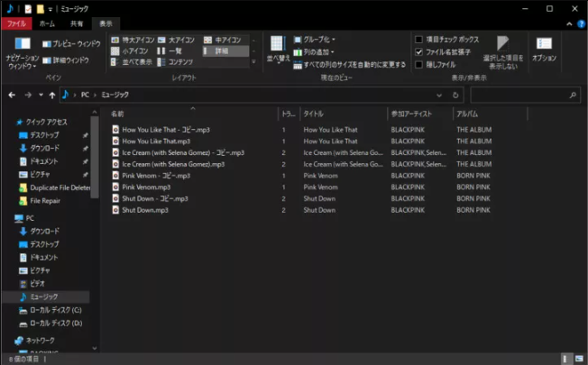The image size is (588, 365).
Task: Switch to the ホーム ribbon tab
Action: [47, 23]
